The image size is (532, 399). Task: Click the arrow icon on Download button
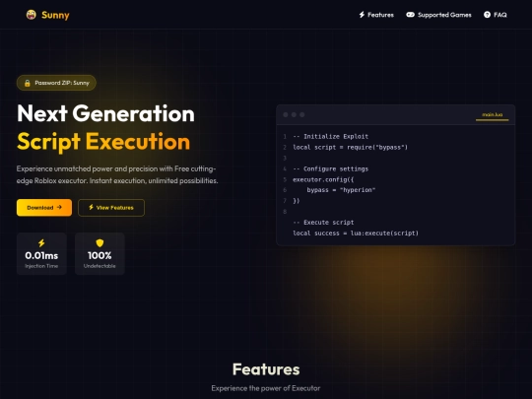(59, 207)
